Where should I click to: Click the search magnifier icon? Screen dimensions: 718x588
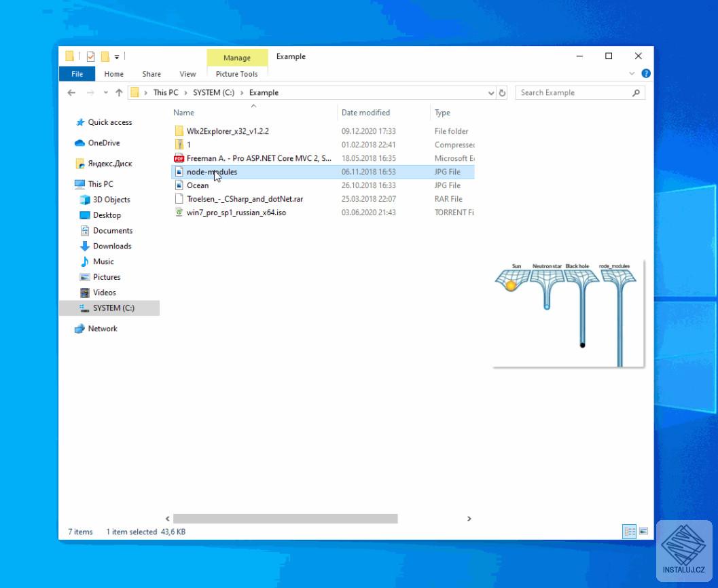coord(636,93)
